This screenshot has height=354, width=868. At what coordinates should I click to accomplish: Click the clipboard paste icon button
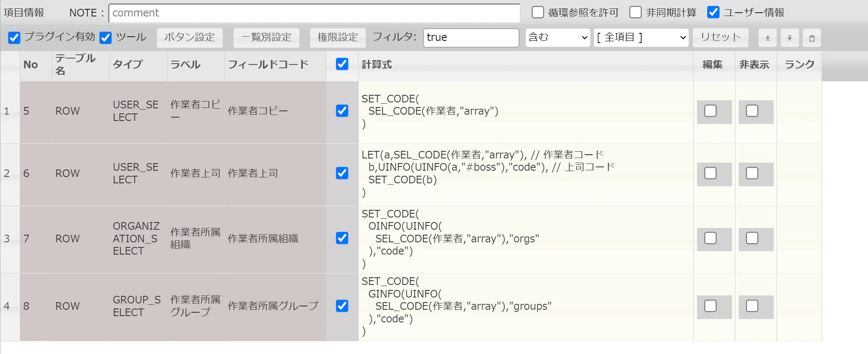coord(812,38)
